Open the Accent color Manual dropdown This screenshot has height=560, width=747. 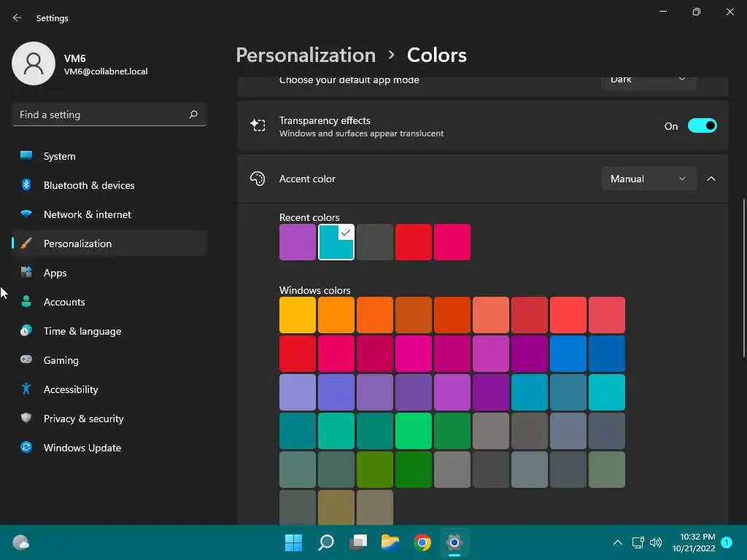coord(649,179)
